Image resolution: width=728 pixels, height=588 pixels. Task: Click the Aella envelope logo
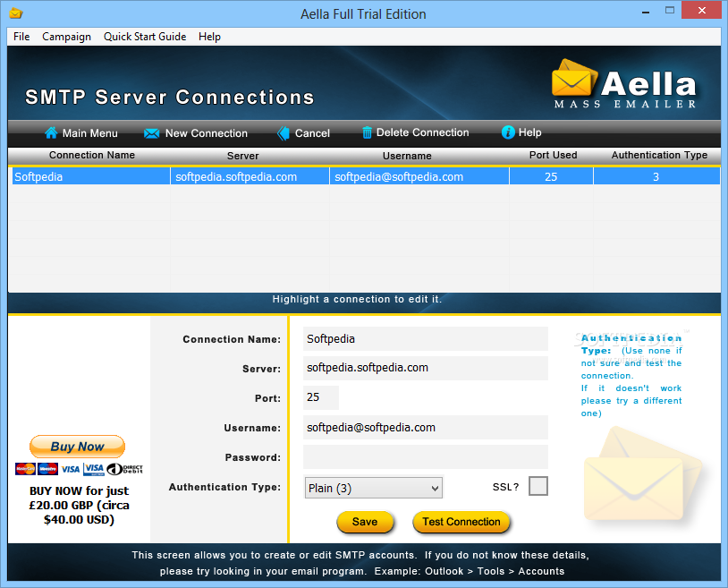tap(573, 78)
